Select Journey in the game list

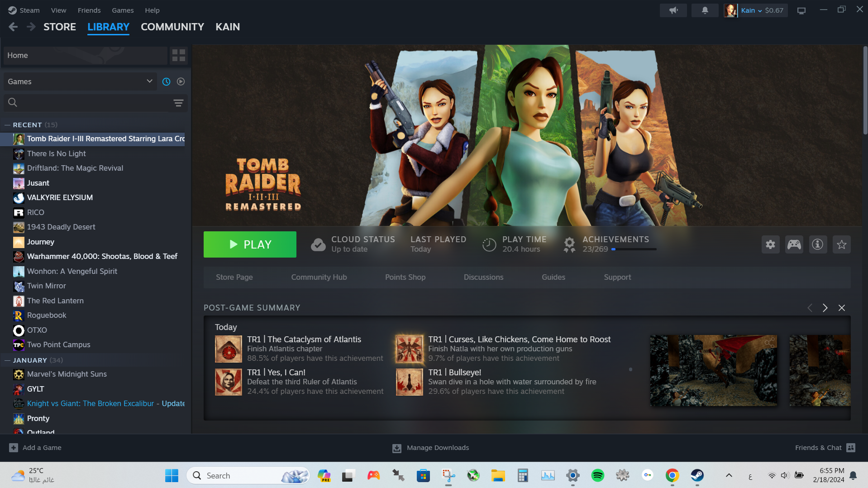(x=40, y=242)
